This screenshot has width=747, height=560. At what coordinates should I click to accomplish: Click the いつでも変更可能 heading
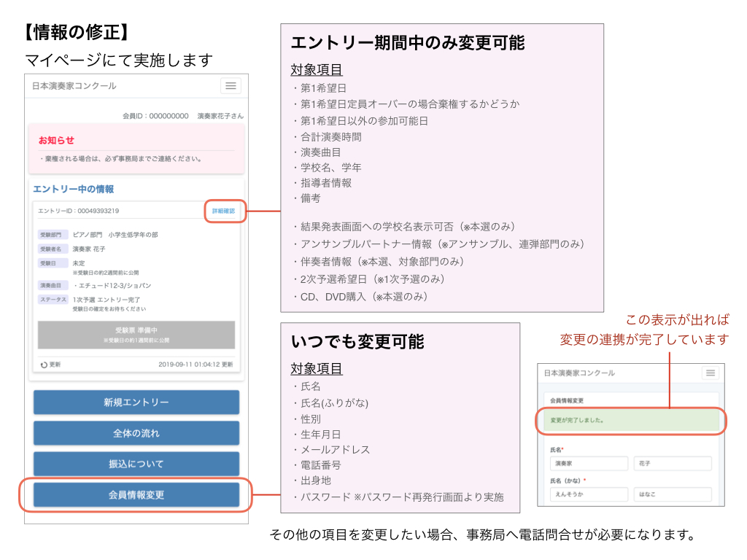357,341
